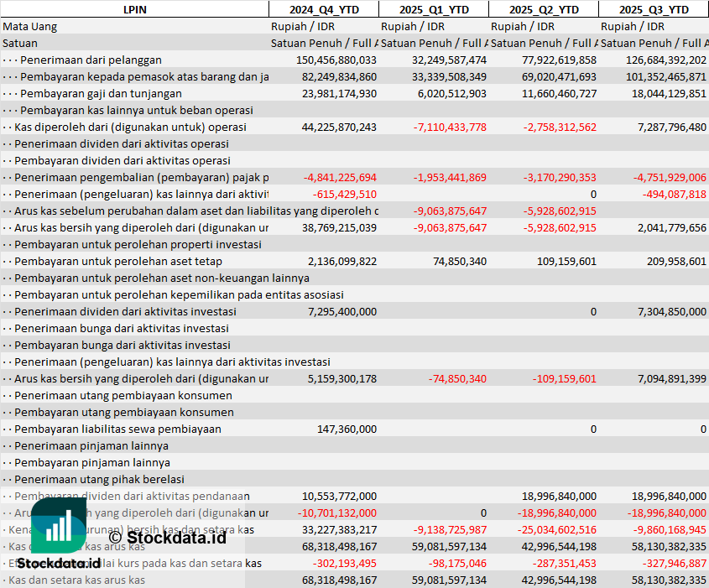Screen dimensions: 709x588
Task: Select the 2025_Q3_YTD column header
Action: (x=654, y=9)
